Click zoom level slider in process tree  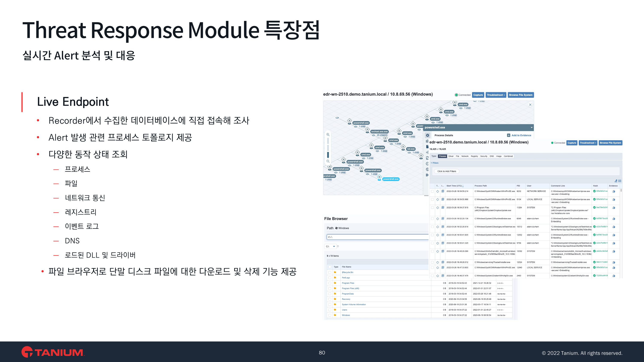pyautogui.click(x=328, y=148)
